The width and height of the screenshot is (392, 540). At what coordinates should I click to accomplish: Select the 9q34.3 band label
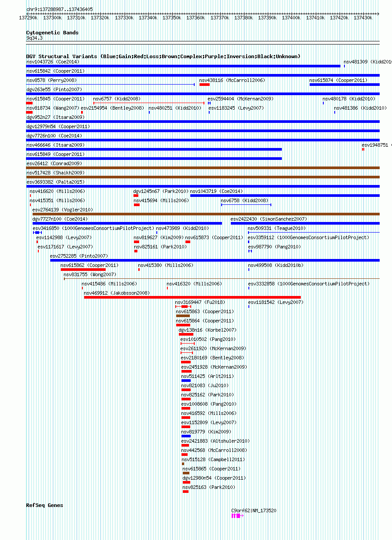34,38
